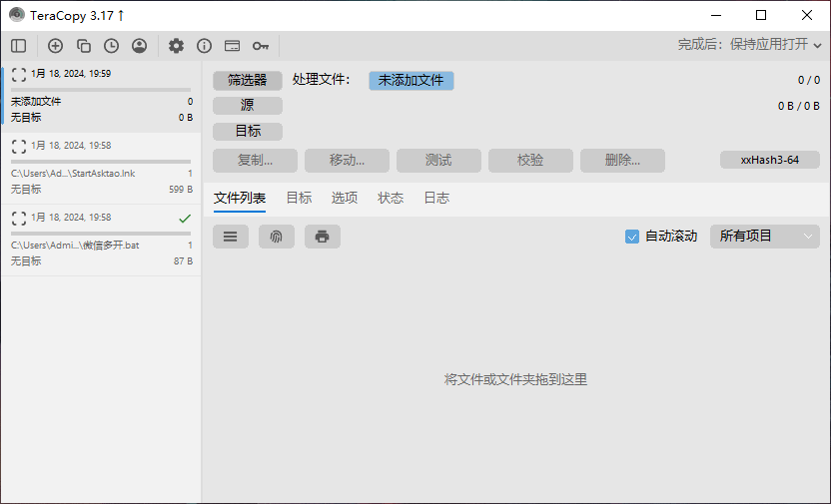Viewport: 831px width, 504px height.
Task: Click the fingerprint checksum icon
Action: 277,237
